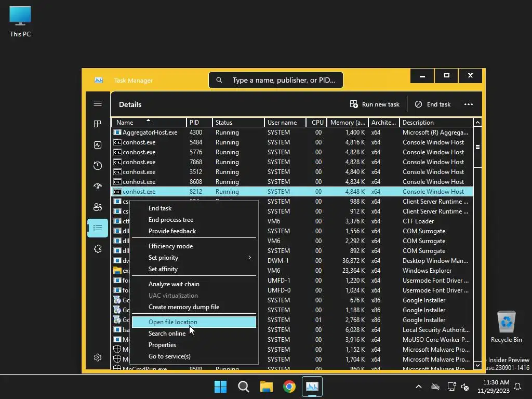Viewport: 532px width, 399px height.
Task: Select Analyze wait chain
Action: pos(174,284)
